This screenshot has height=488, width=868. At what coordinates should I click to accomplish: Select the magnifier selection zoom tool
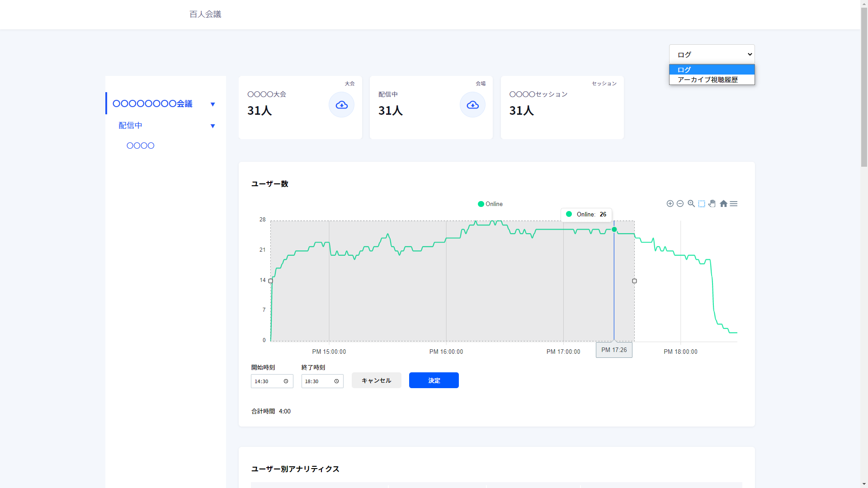tap(691, 204)
